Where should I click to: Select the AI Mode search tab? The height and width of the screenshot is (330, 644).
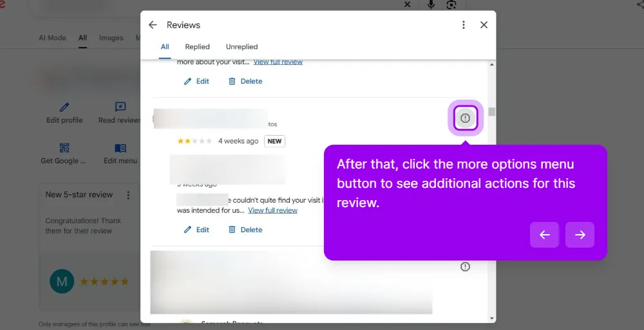click(52, 38)
